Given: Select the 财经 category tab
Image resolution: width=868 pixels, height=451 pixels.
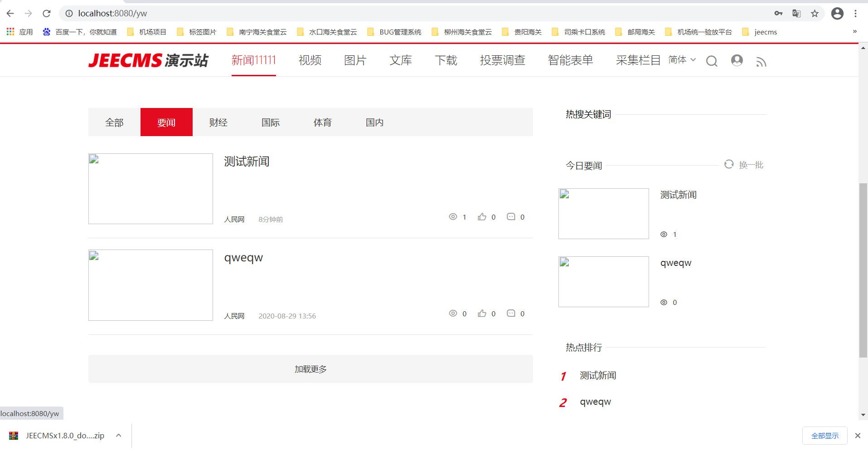Looking at the screenshot, I should (218, 122).
